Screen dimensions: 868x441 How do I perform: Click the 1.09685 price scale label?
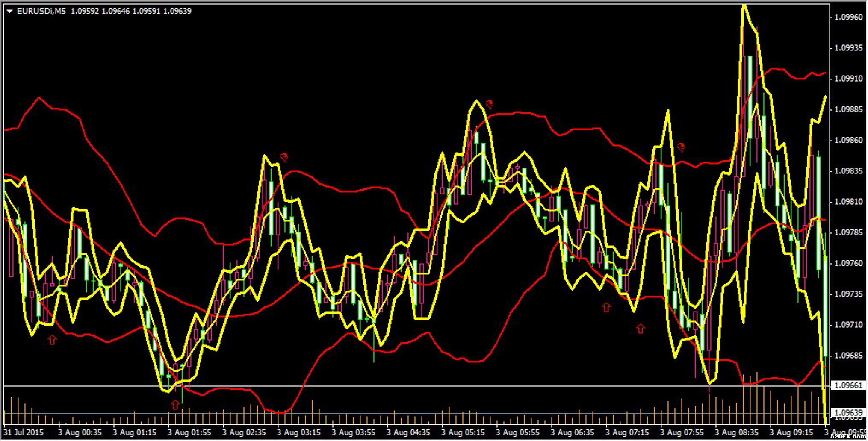pyautogui.click(x=848, y=356)
